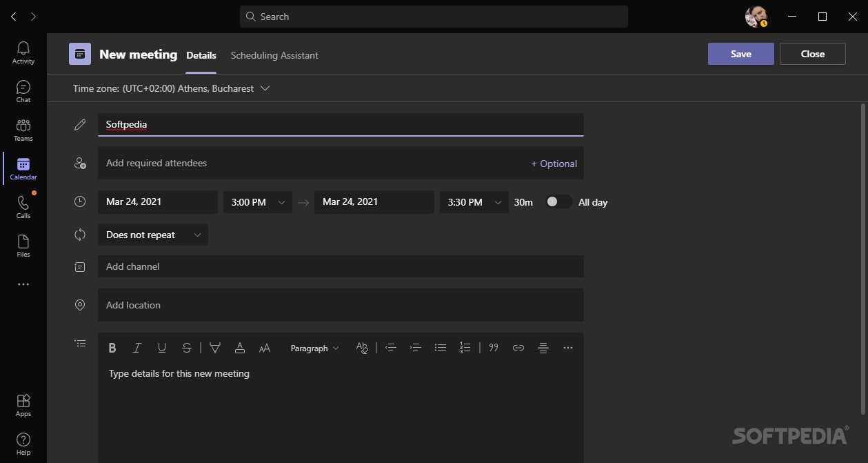Insert a bulleted list

441,348
